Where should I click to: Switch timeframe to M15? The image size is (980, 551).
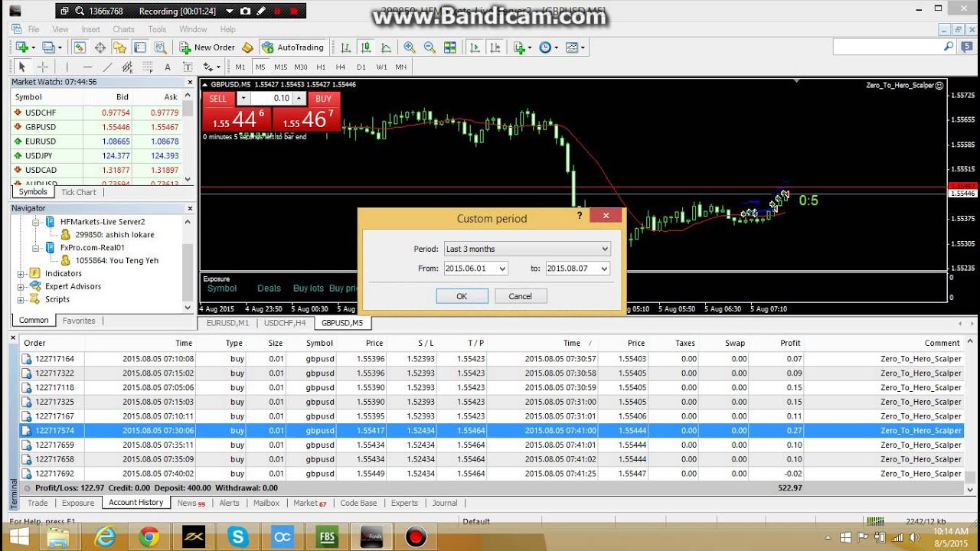click(281, 67)
